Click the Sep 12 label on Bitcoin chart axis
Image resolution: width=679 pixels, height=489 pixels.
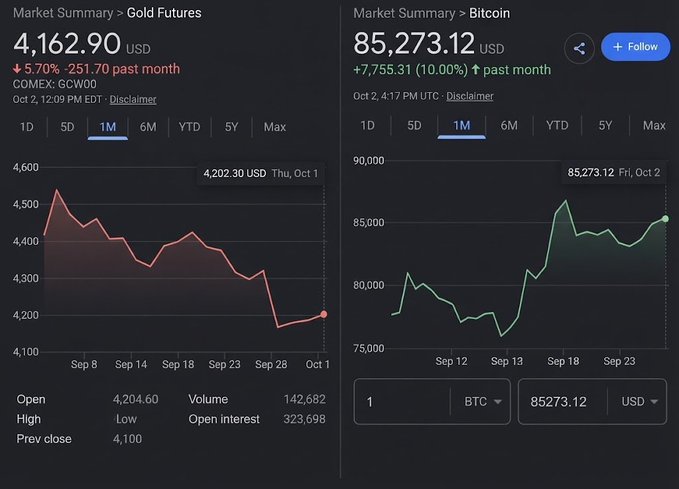[451, 361]
